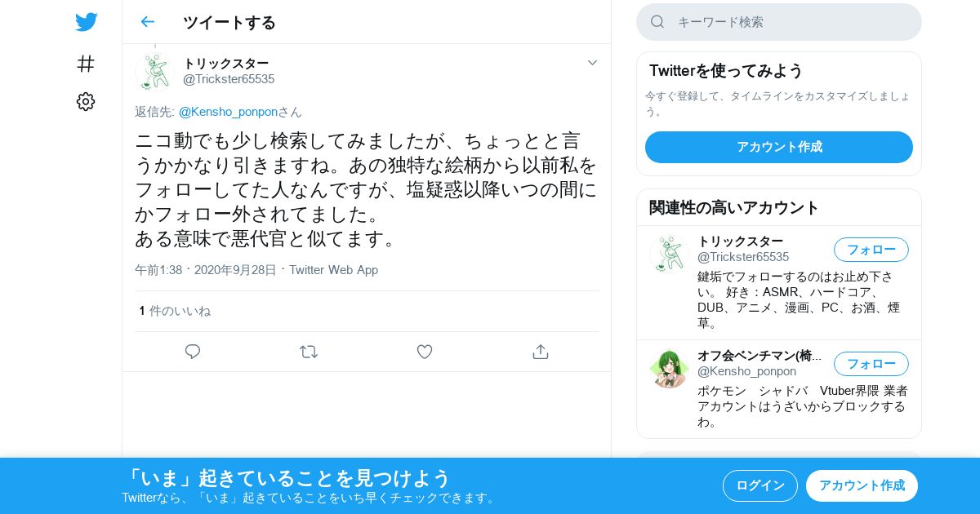The width and height of the screenshot is (980, 514).
Task: Select the search magnifier icon
Action: click(x=657, y=22)
